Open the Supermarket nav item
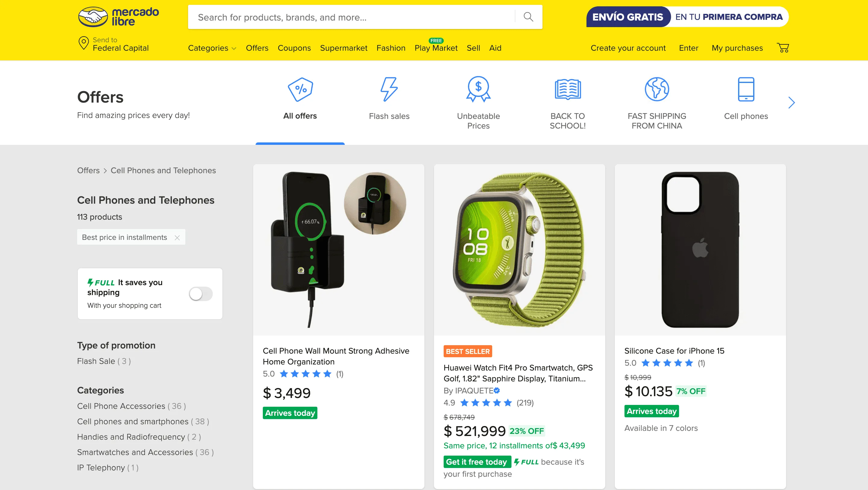The image size is (868, 490). click(x=344, y=48)
